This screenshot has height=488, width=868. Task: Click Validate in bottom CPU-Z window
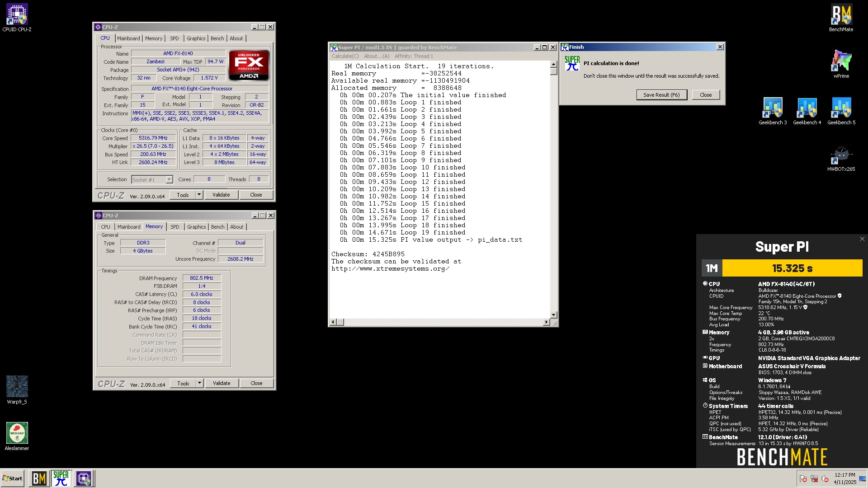tap(222, 383)
